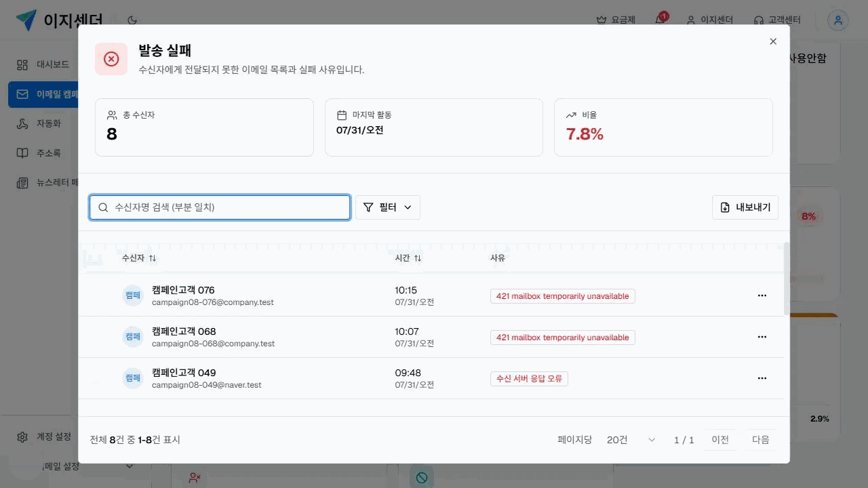
Task: Click the avatar badge of 캠페인고객 049
Action: coord(133,378)
